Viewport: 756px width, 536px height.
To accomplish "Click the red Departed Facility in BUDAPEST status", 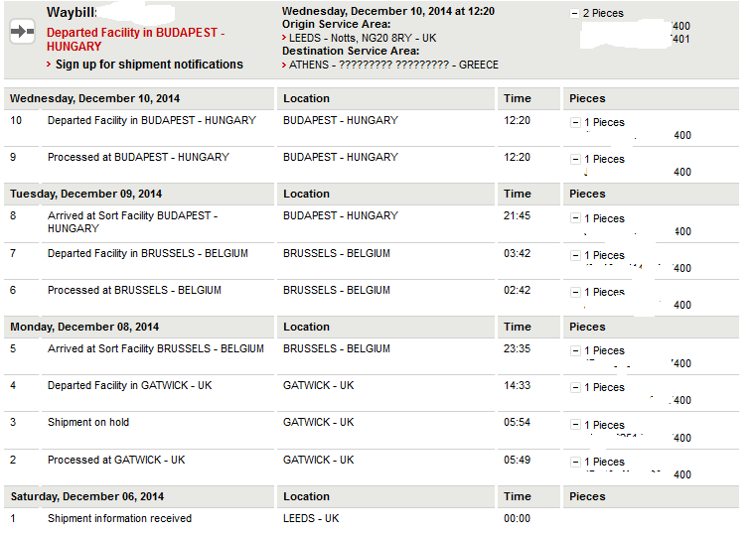I will click(x=135, y=40).
